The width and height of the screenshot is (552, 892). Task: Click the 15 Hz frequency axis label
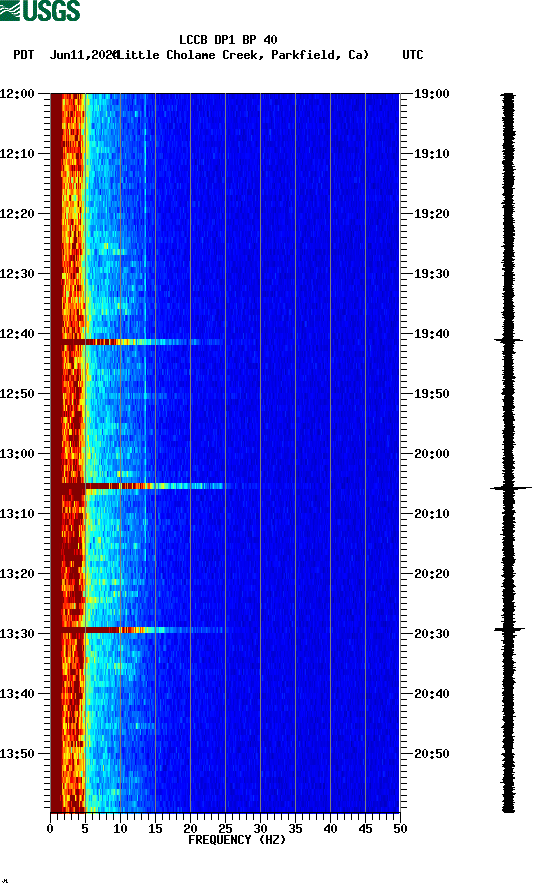click(155, 829)
